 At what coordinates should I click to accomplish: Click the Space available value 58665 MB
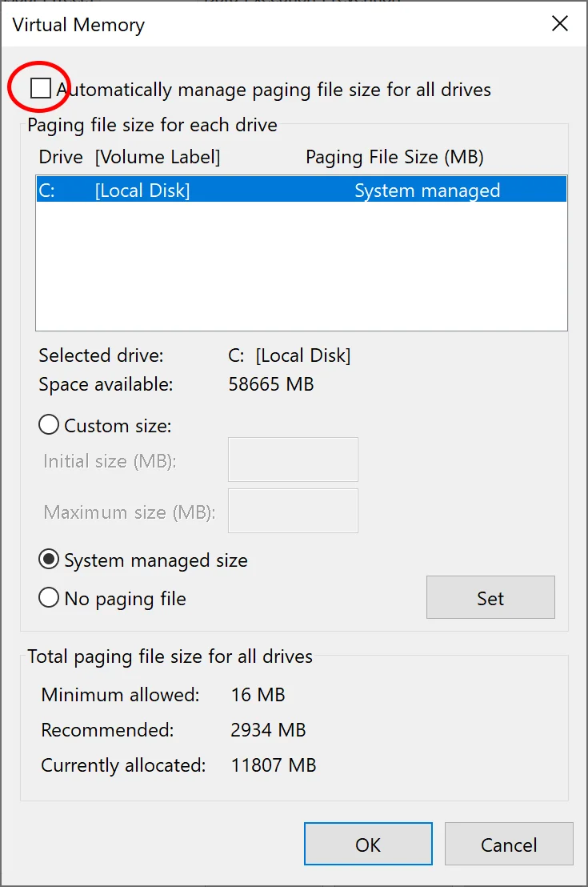tap(271, 384)
